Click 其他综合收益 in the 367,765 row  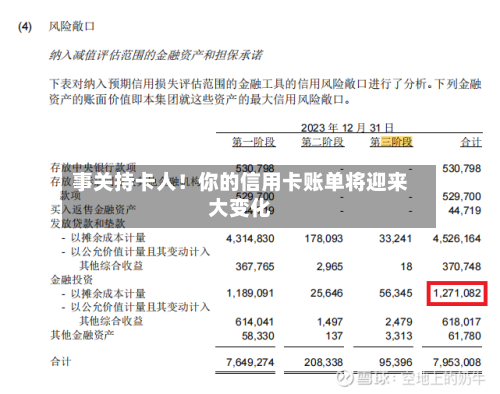pos(111,266)
